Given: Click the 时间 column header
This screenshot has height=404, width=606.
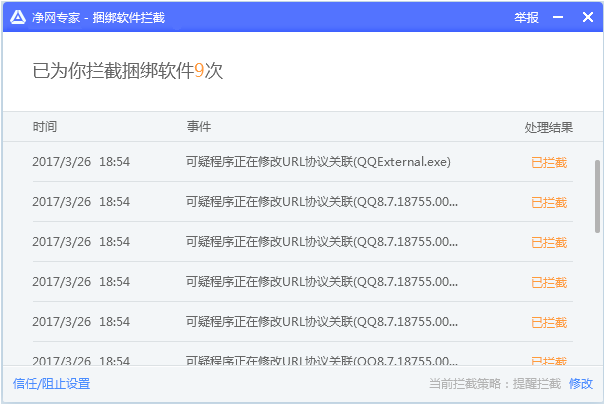Looking at the screenshot, I should click(x=44, y=127).
